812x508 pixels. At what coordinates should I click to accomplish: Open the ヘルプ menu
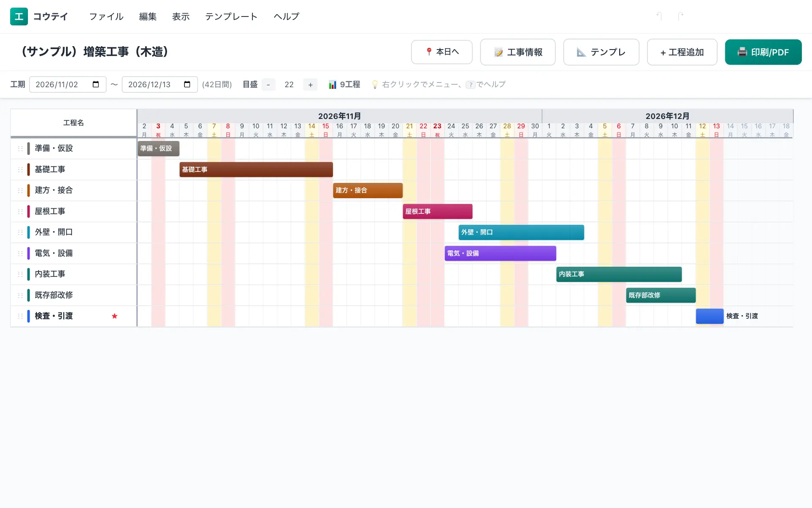pos(286,17)
